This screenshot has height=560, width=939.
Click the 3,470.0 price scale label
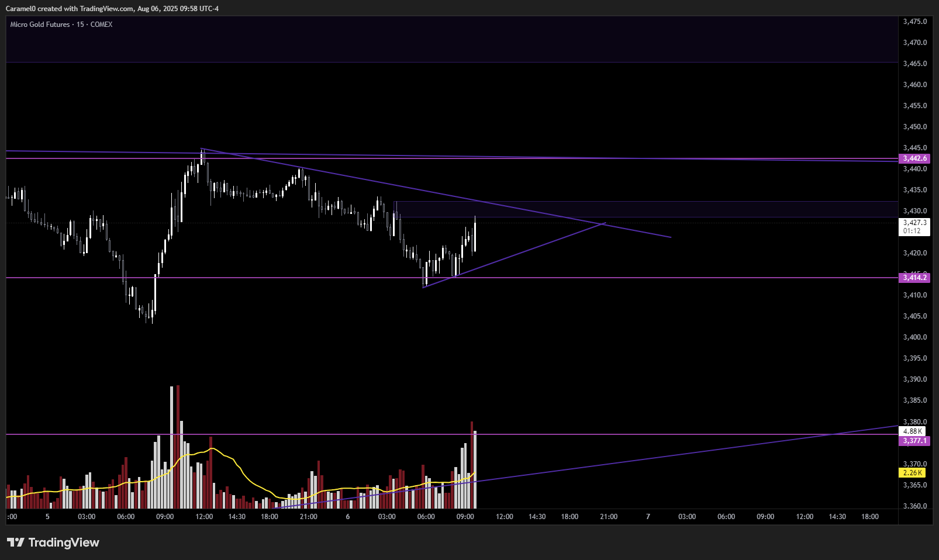[915, 43]
